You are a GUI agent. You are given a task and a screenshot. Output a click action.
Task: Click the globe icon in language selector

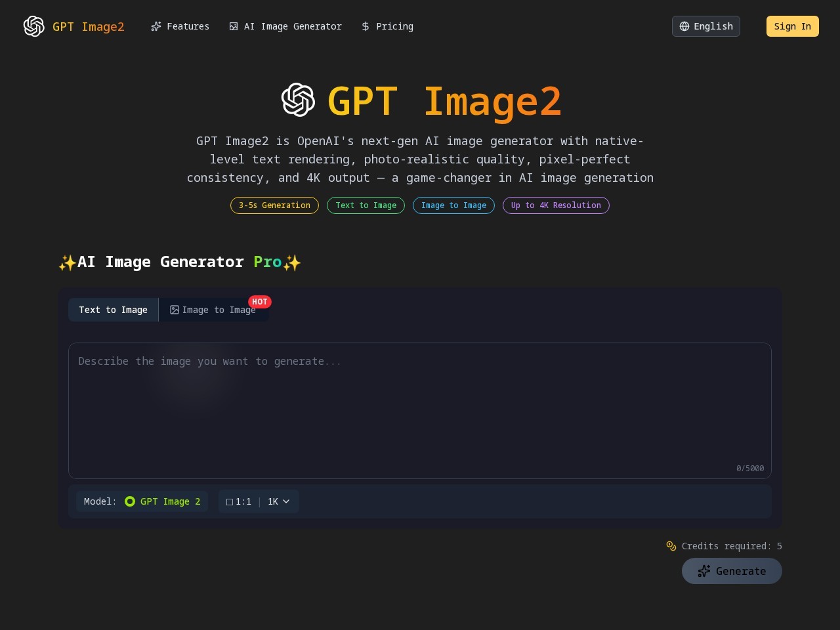(x=684, y=26)
